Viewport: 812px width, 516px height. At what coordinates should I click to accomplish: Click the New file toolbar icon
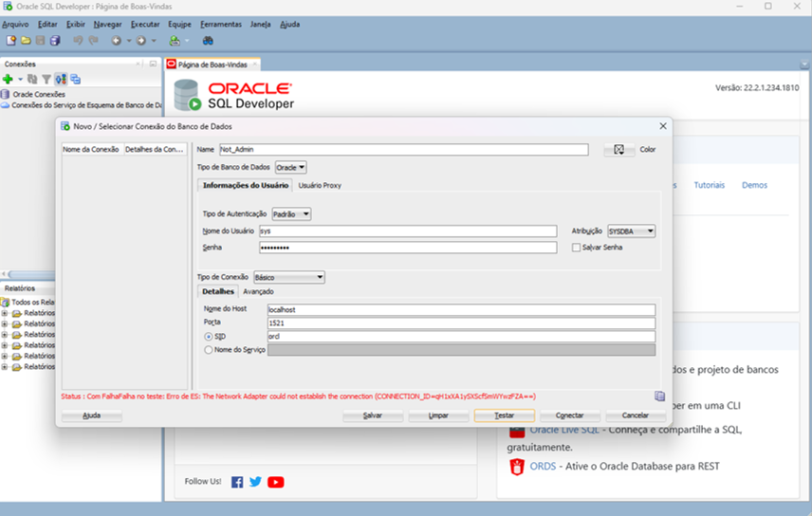coord(10,41)
